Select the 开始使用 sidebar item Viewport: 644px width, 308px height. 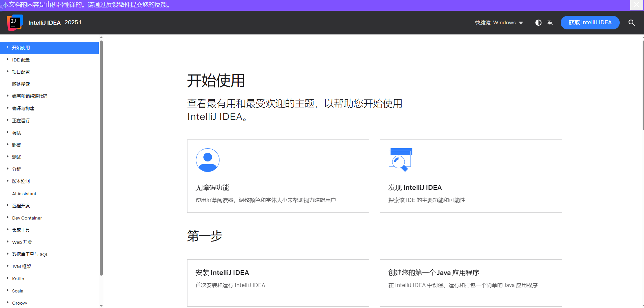(x=20, y=48)
